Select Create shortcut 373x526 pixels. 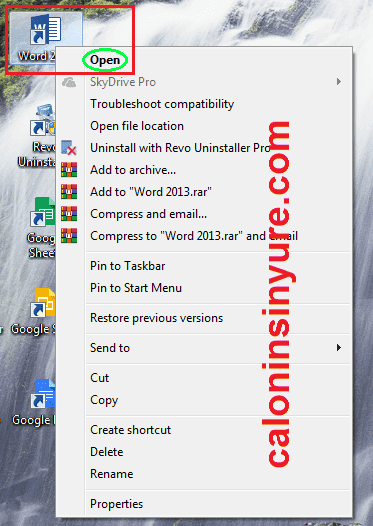[204, 430]
